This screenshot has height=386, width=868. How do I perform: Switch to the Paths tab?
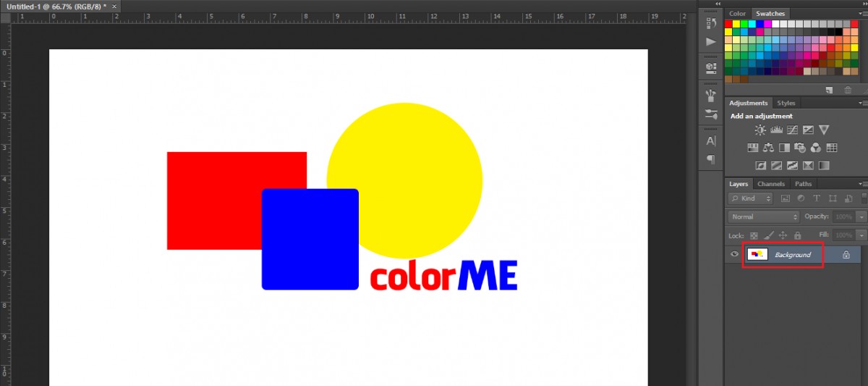pyautogui.click(x=804, y=184)
